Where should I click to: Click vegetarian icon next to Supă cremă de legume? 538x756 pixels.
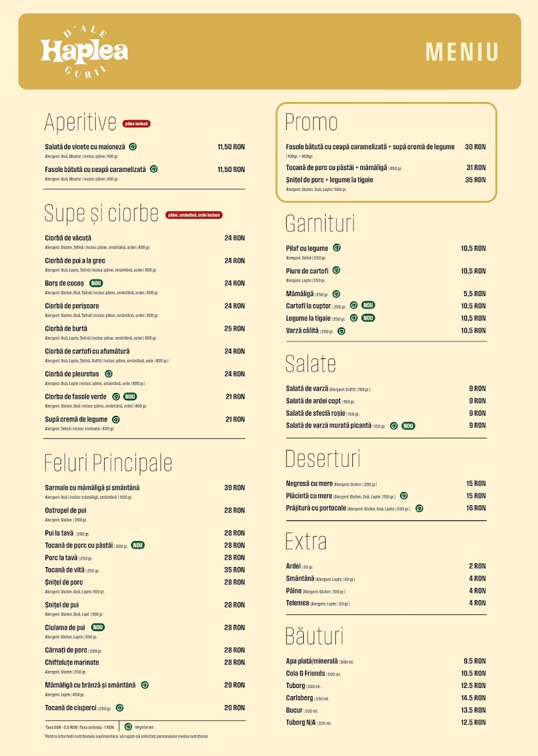116,419
